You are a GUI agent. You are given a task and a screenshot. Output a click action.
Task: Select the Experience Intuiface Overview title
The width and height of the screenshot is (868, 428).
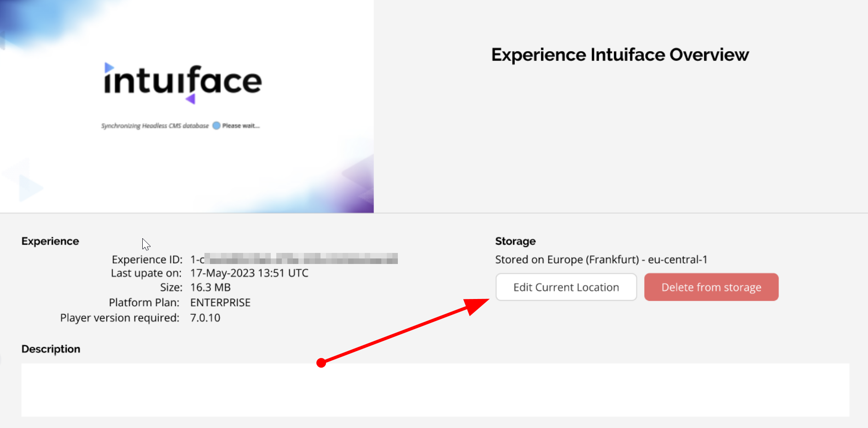point(620,55)
